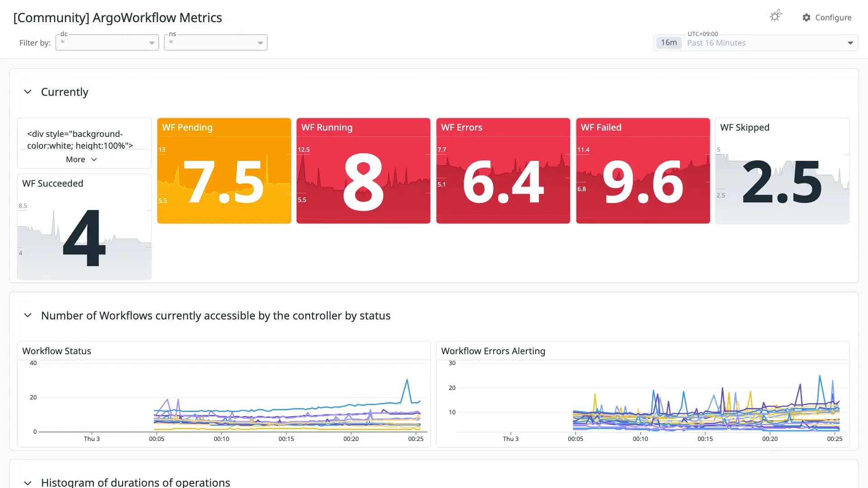This screenshot has width=868, height=488.
Task: Click the Workflow Errors Alerting line chart area
Action: click(x=653, y=398)
